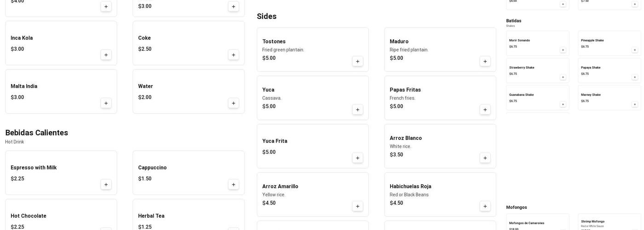Add Yuca Frita with plus button
644x230 pixels.
[357, 158]
